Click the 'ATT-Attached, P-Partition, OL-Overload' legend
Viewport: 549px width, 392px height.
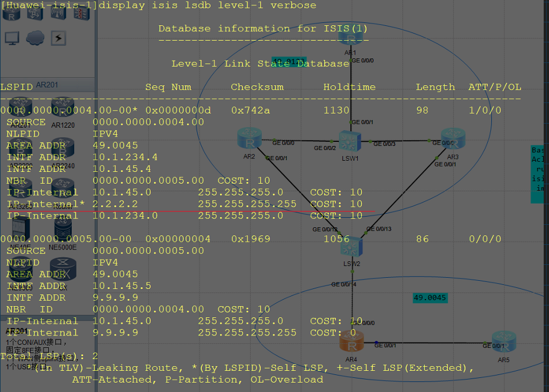(198, 380)
